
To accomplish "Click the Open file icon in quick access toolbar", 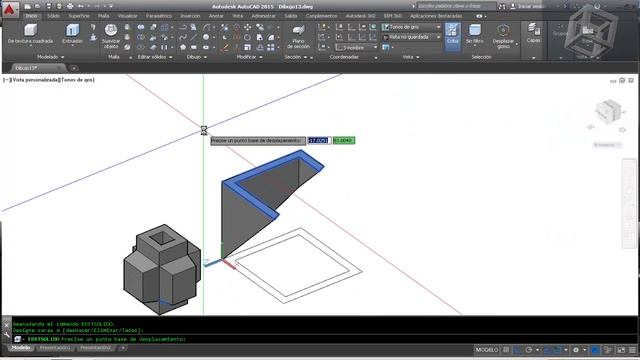I will click(38, 6).
